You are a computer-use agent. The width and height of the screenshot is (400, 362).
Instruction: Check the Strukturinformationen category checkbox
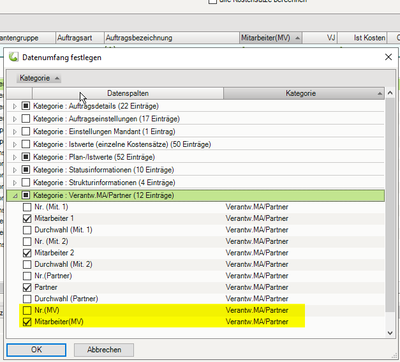26,182
